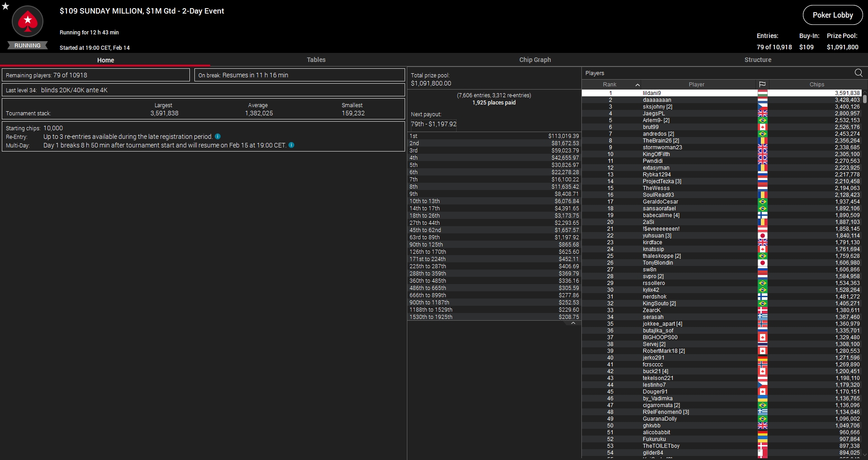
Task: Click the Poker Lobby button
Action: pos(833,15)
